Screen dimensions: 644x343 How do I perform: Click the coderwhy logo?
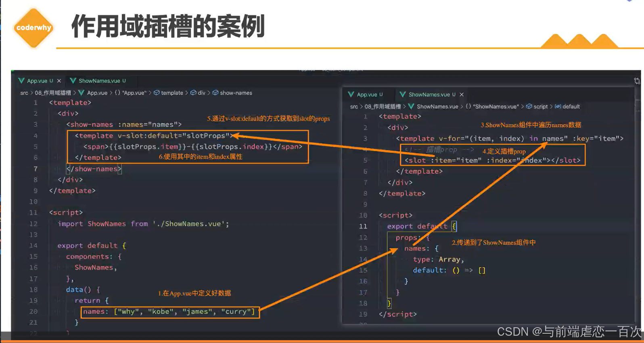pyautogui.click(x=33, y=27)
